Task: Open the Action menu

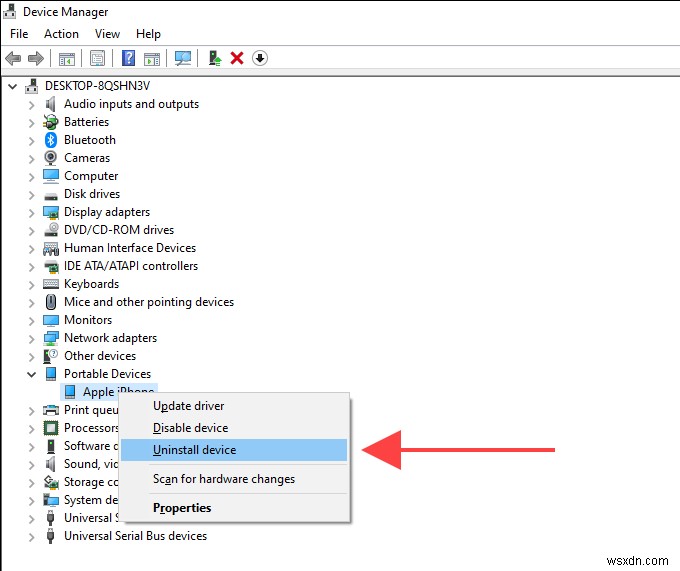Action: click(x=61, y=34)
